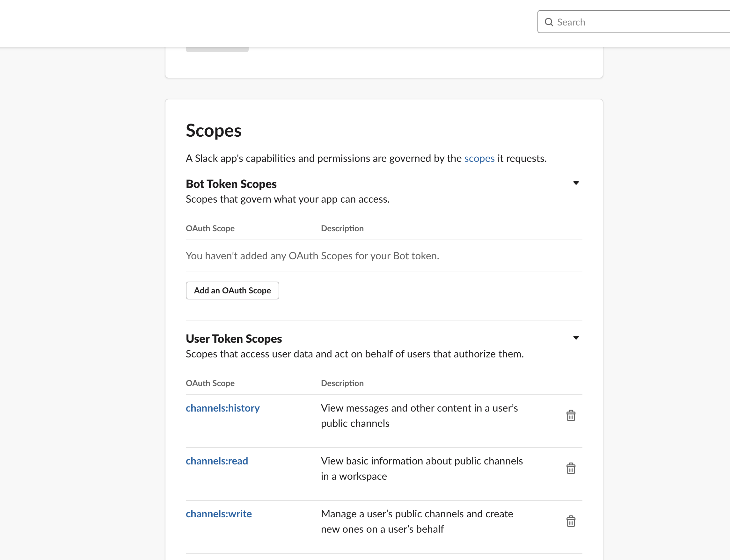The height and width of the screenshot is (560, 730).
Task: Click Description column header under User Token Scopes
Action: (x=342, y=383)
